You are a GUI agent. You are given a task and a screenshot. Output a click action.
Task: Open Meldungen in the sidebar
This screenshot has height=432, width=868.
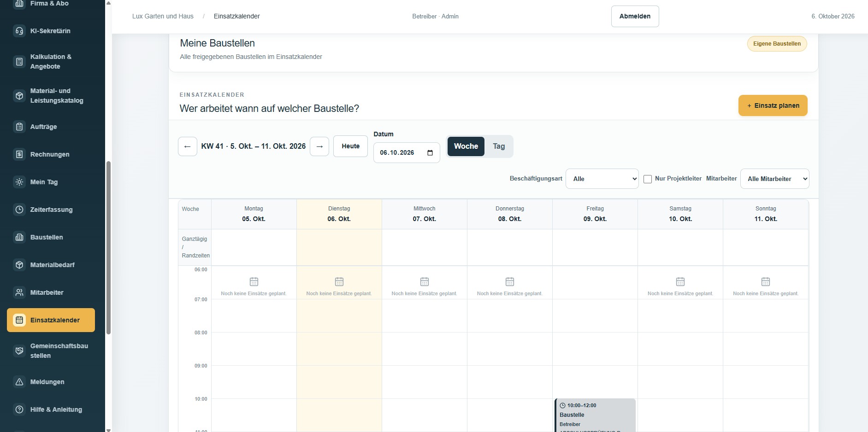pos(51,382)
